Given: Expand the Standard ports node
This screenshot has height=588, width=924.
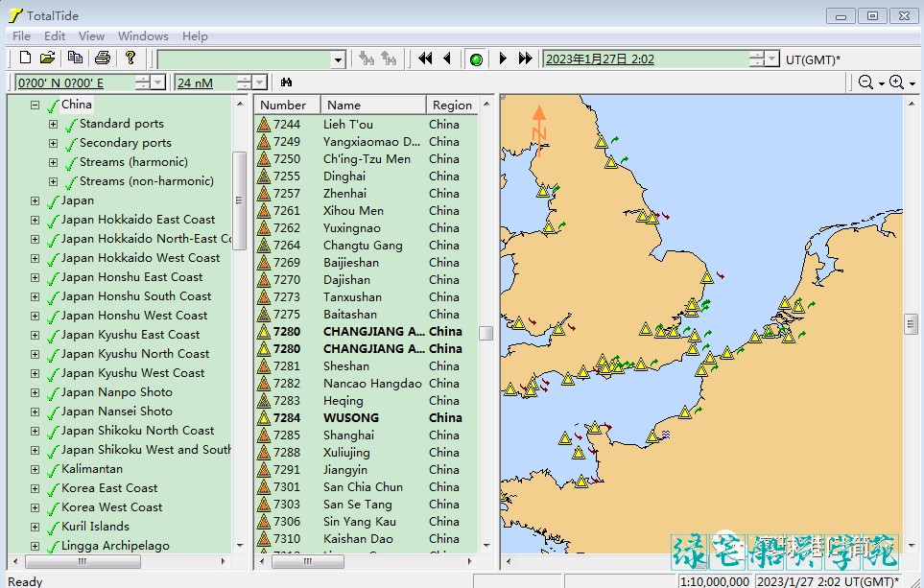Looking at the screenshot, I should [53, 125].
